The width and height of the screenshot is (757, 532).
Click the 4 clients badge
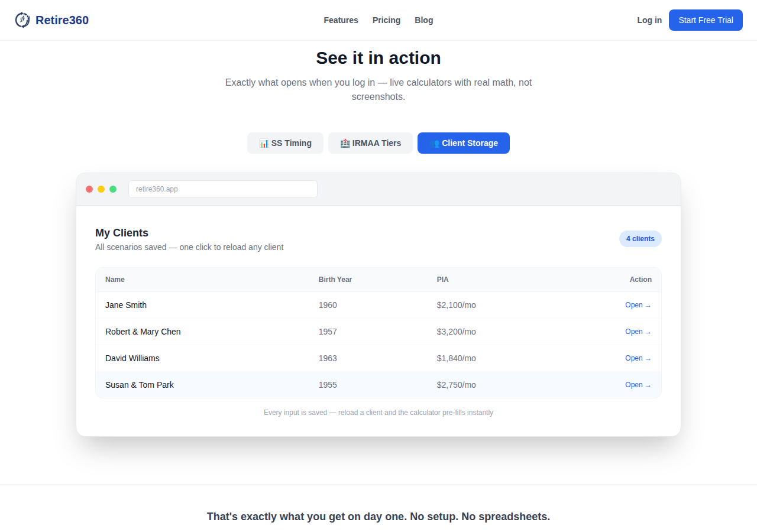click(640, 239)
